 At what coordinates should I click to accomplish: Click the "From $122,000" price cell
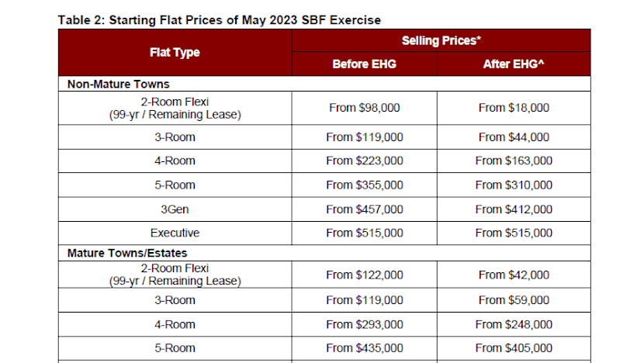pos(364,275)
